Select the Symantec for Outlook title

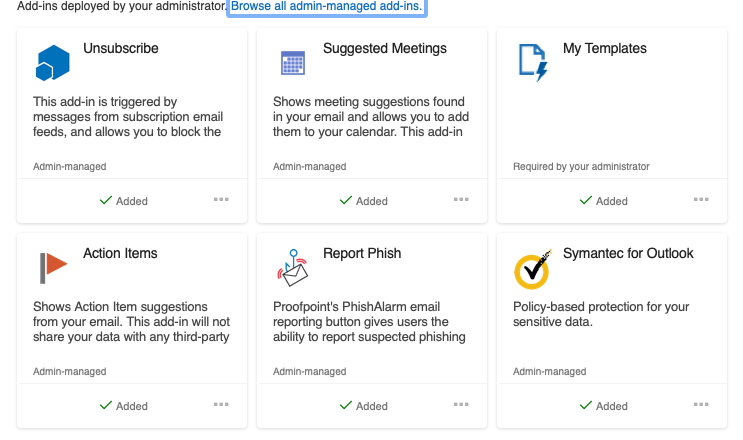coord(628,253)
